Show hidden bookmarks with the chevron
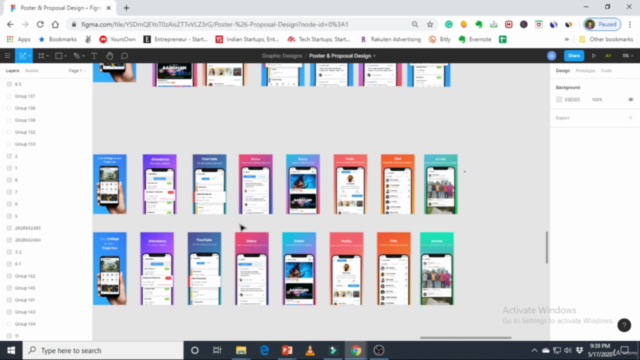 (x=567, y=39)
